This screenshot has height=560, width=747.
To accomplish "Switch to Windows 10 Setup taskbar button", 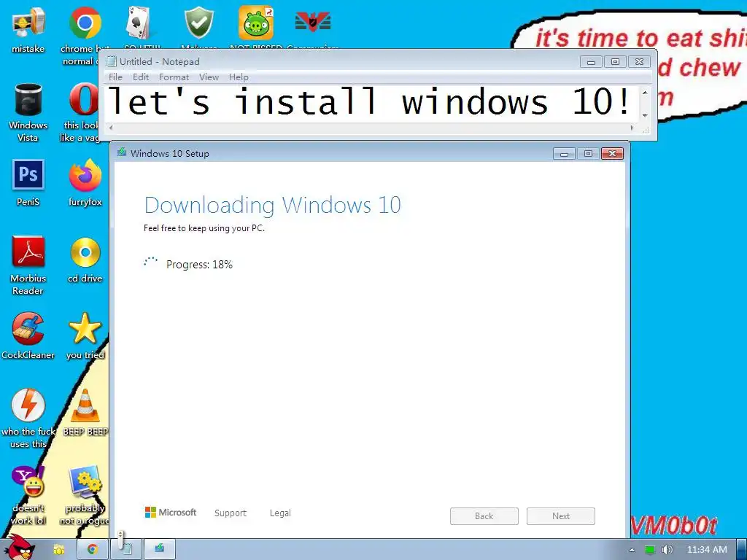I will click(160, 550).
